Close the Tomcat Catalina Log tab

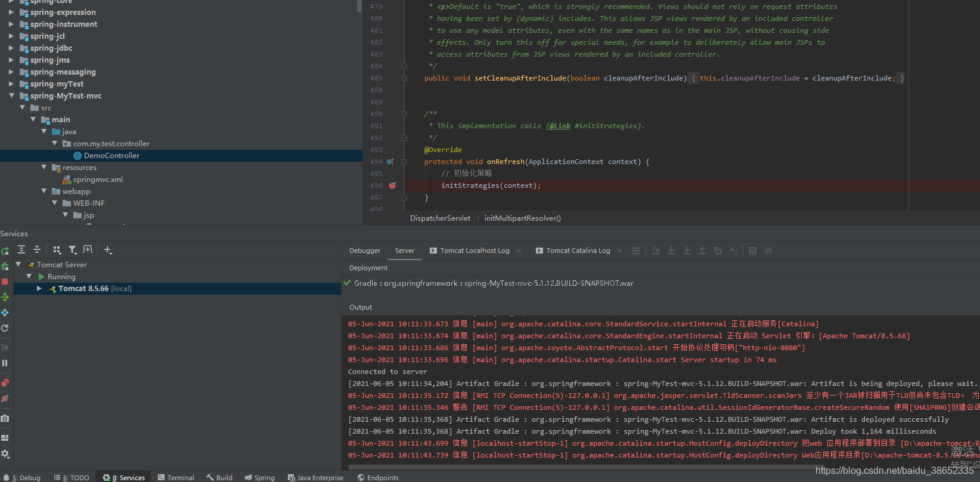click(x=619, y=251)
